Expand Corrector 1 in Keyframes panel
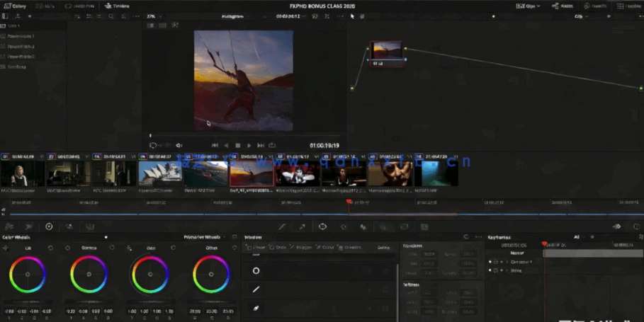Viewport: 644px width, 322px height. (507, 262)
